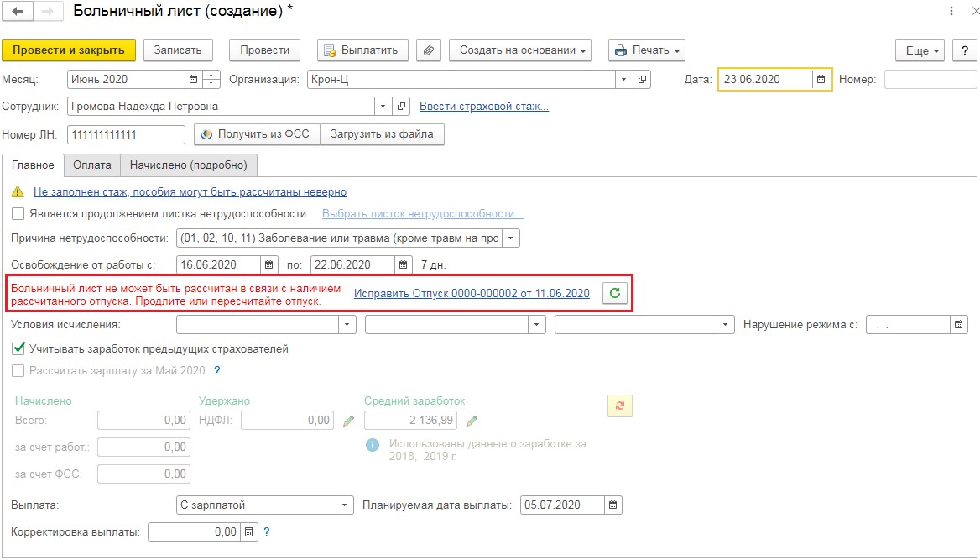Image resolution: width=980 pixels, height=560 pixels.
Task: Navigate back with the left arrow
Action: (18, 12)
